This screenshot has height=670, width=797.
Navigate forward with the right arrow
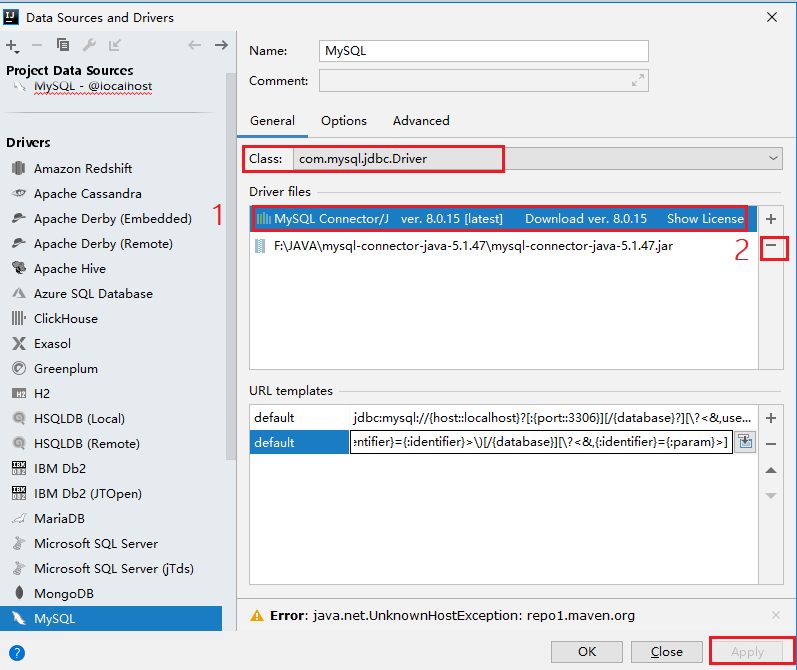point(221,45)
